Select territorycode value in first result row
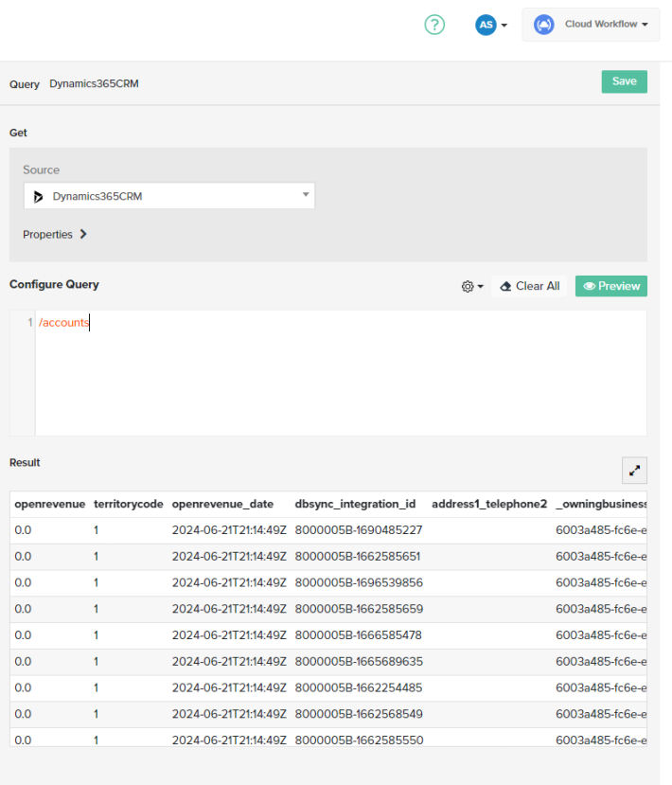 (x=95, y=529)
